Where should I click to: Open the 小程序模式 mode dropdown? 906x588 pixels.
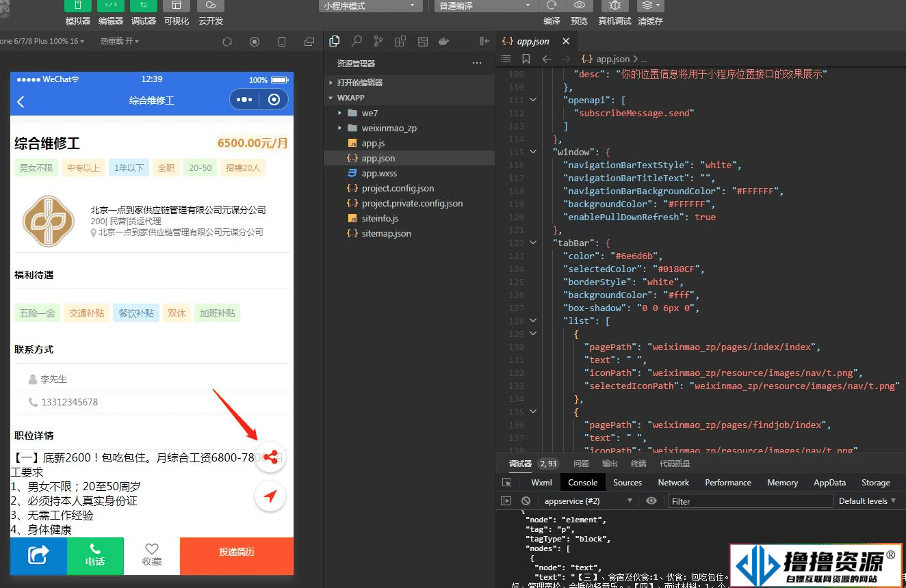pos(370,6)
